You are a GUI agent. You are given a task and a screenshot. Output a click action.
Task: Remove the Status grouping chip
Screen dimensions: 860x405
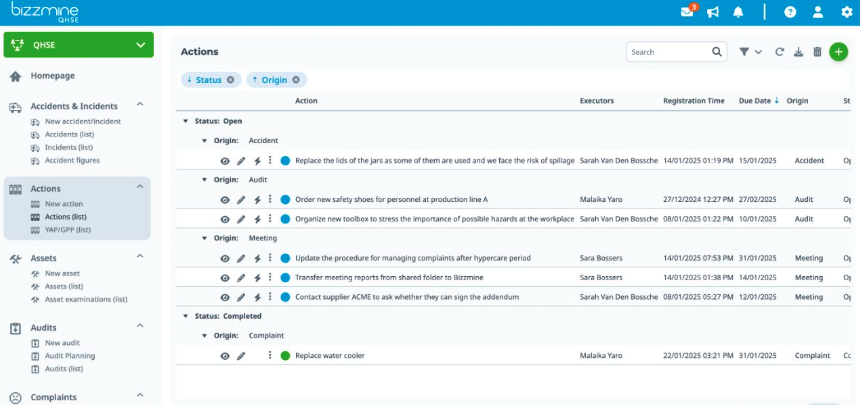230,80
